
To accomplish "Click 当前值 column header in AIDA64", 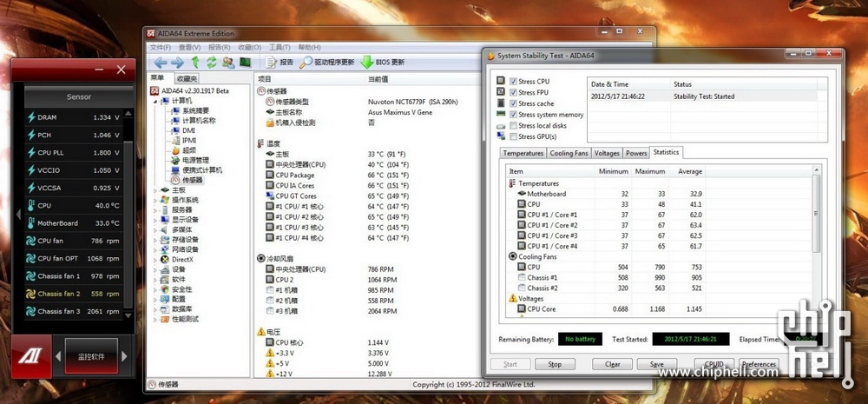I will click(378, 79).
